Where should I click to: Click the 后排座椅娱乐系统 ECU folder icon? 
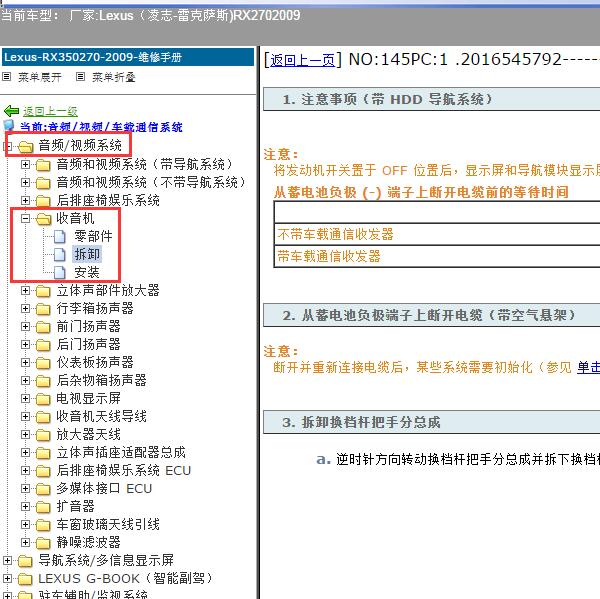(43, 471)
